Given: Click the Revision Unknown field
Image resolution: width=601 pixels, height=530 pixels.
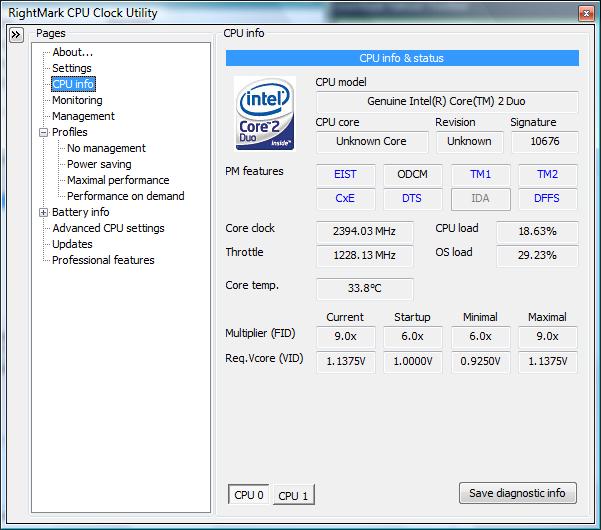Looking at the screenshot, I should tap(470, 142).
